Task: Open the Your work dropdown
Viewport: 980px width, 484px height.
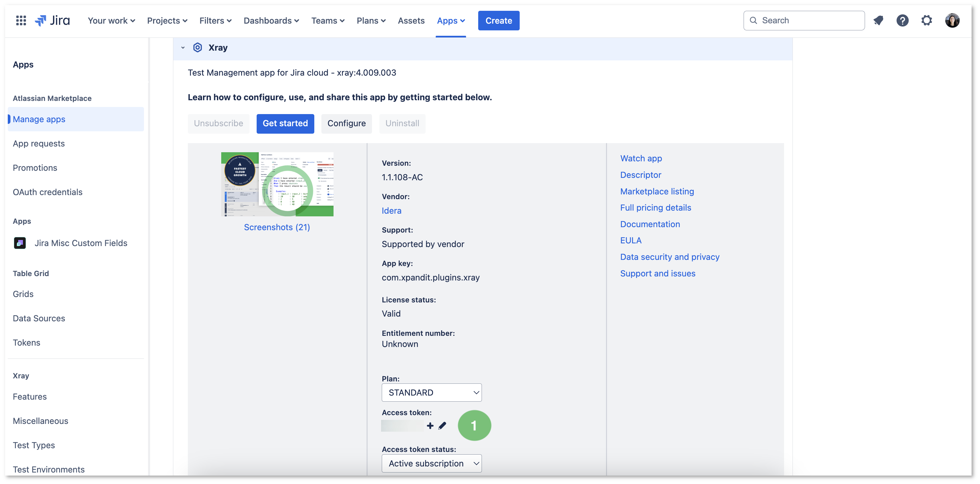Action: tap(112, 21)
